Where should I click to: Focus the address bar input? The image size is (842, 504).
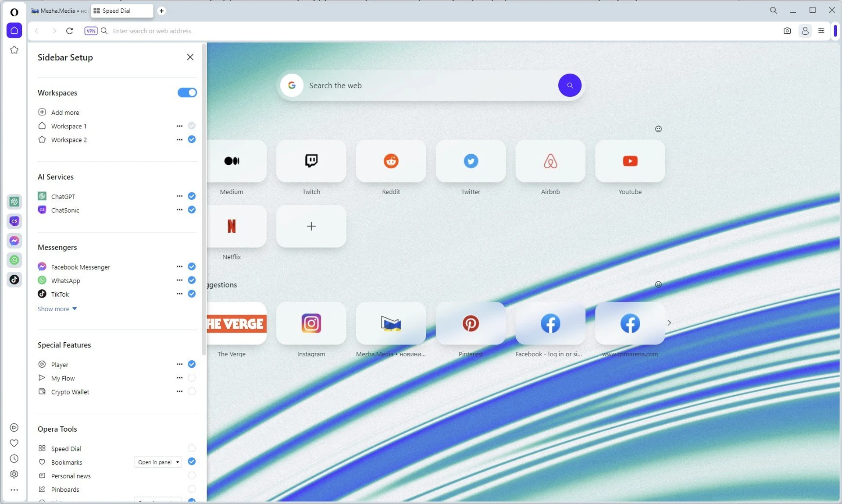click(x=443, y=31)
